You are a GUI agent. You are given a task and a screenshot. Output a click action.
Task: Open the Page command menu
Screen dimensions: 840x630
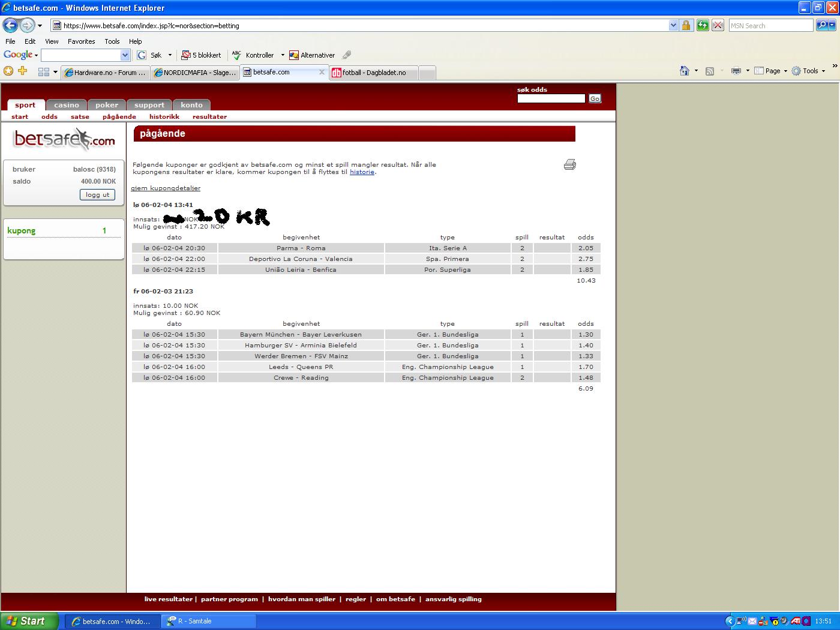(x=770, y=71)
